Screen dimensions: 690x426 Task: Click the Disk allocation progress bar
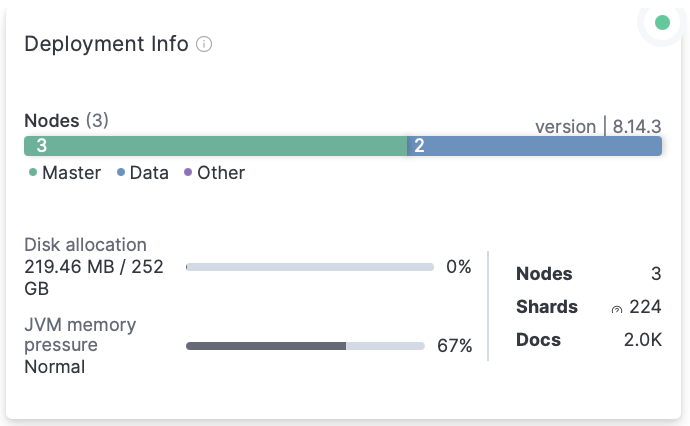coord(310,268)
